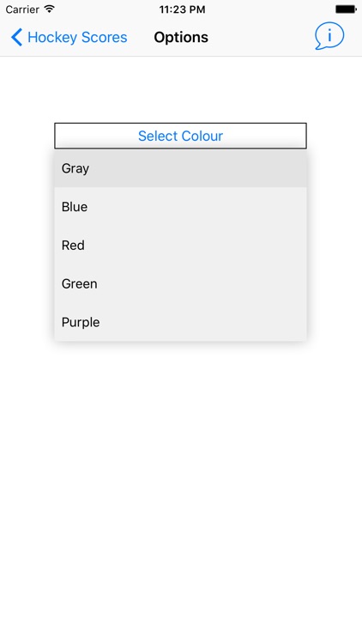Tap the Blue row under Gray
Viewport: 362px width, 644px height.
coord(181,207)
